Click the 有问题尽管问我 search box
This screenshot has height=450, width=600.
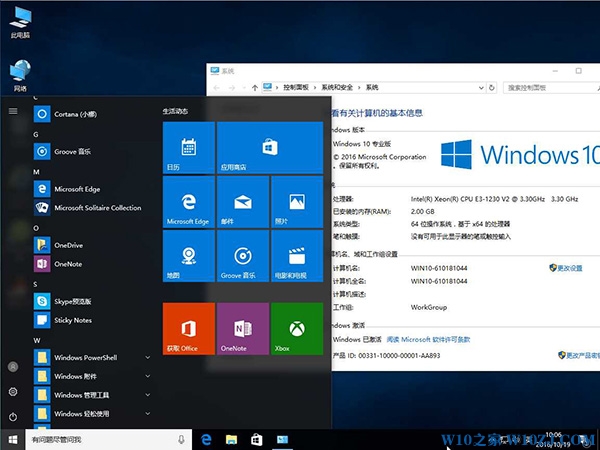point(109,440)
